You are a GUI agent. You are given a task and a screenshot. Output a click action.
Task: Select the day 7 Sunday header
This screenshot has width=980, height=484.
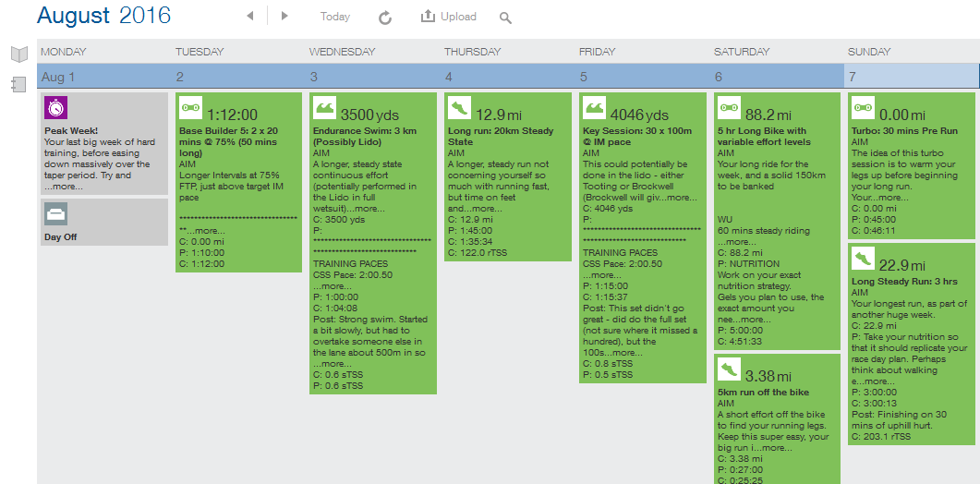[853, 77]
